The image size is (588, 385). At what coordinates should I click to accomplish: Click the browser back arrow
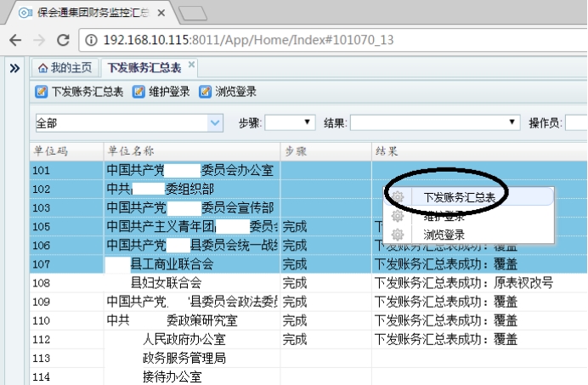(x=15, y=40)
